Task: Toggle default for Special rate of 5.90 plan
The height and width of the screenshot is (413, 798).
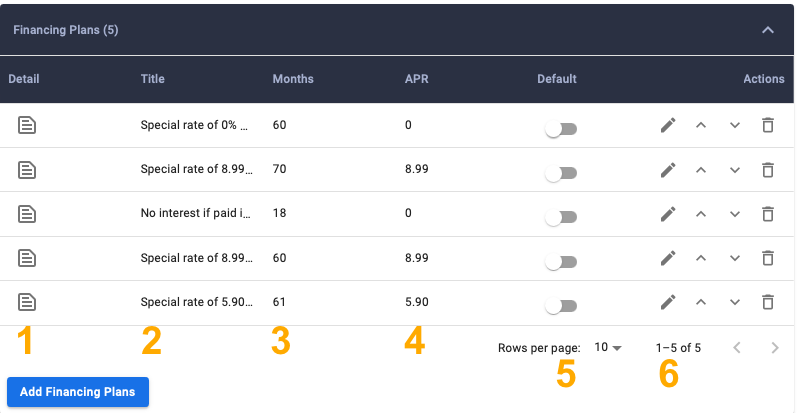Action: point(560,307)
